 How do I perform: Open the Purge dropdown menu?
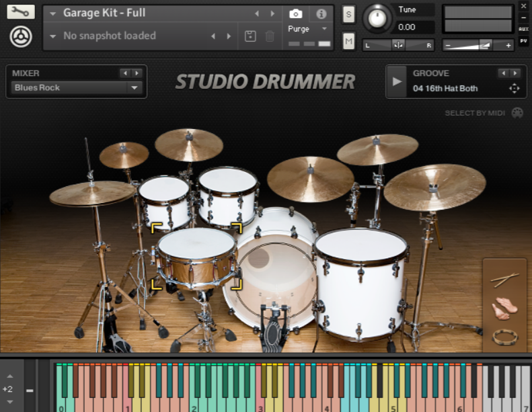[x=324, y=29]
